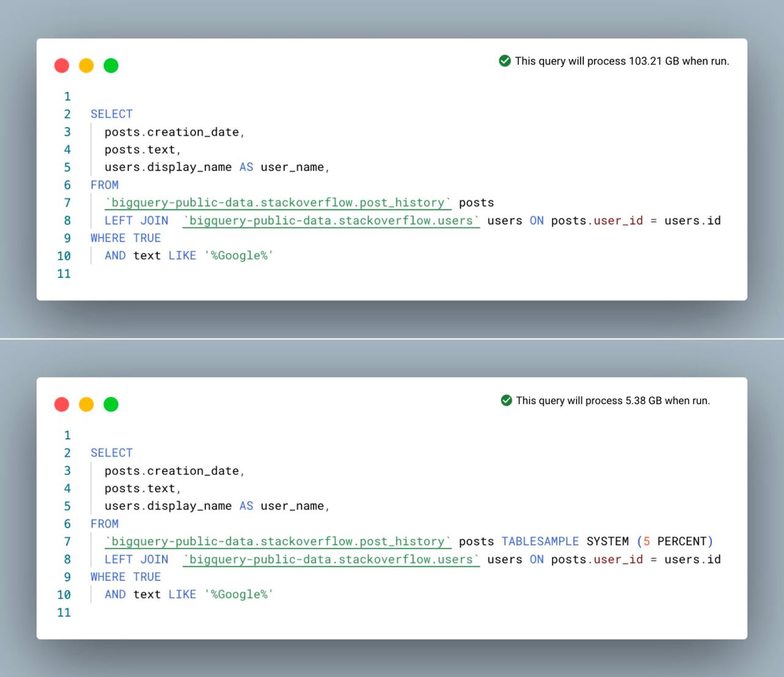Click the '%Google%' string in the top query
The width and height of the screenshot is (784, 677).
[239, 256]
